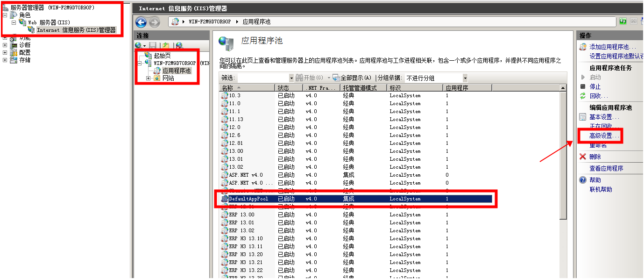Viewport: 644px width, 279px height.
Task: Click the 回收 recycle action
Action: click(599, 96)
